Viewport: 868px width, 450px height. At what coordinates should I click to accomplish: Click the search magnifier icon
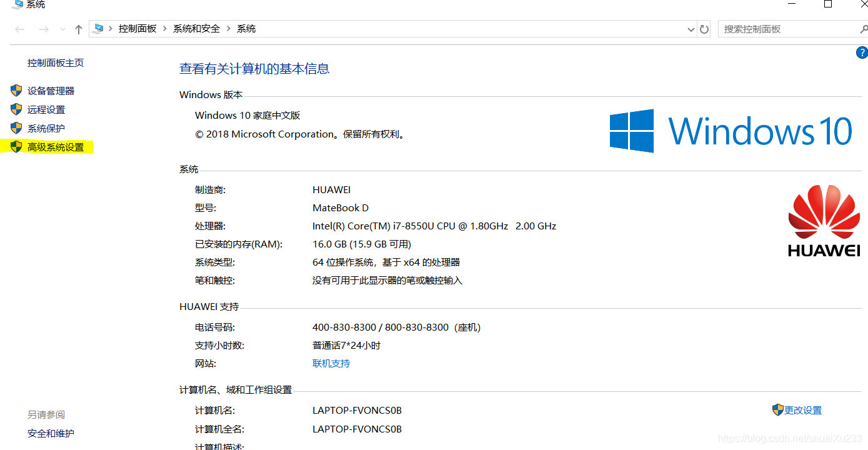click(864, 29)
